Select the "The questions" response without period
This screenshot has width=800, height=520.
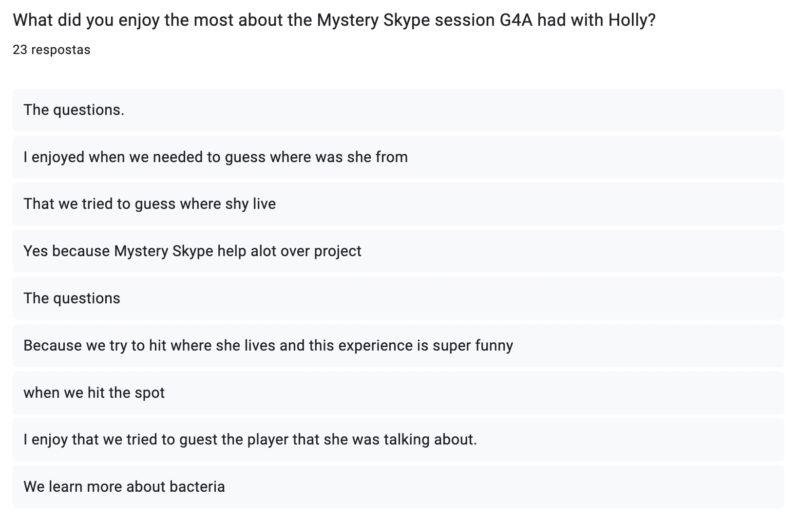coord(72,298)
